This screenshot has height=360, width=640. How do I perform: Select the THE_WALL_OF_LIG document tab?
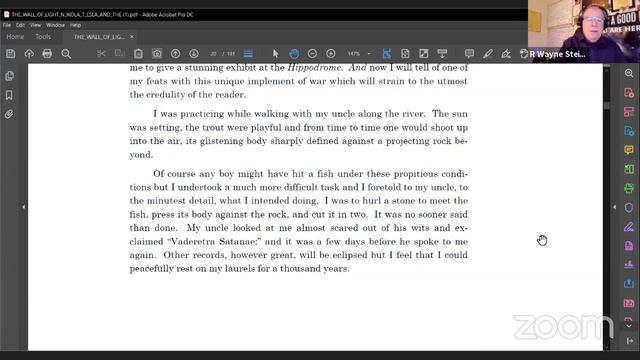coord(99,37)
